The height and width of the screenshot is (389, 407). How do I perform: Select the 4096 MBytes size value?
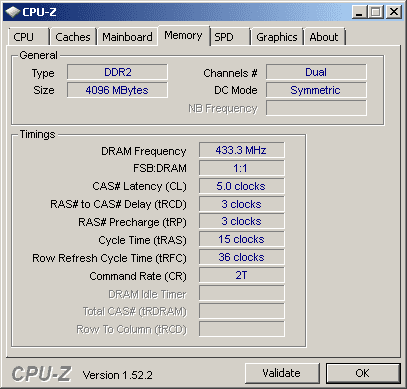117,90
